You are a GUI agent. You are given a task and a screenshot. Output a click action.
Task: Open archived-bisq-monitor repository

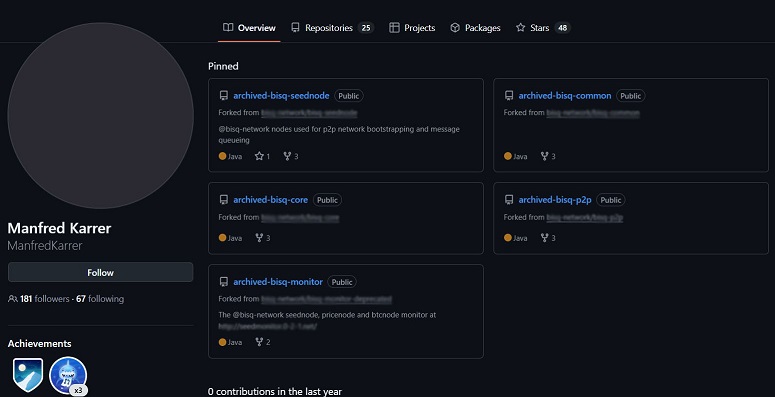pos(278,282)
